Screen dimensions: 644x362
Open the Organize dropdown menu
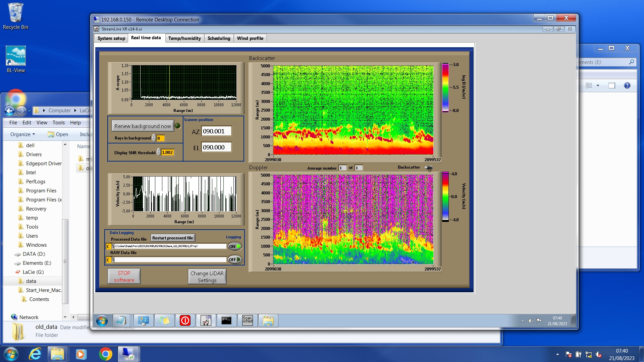tap(22, 134)
